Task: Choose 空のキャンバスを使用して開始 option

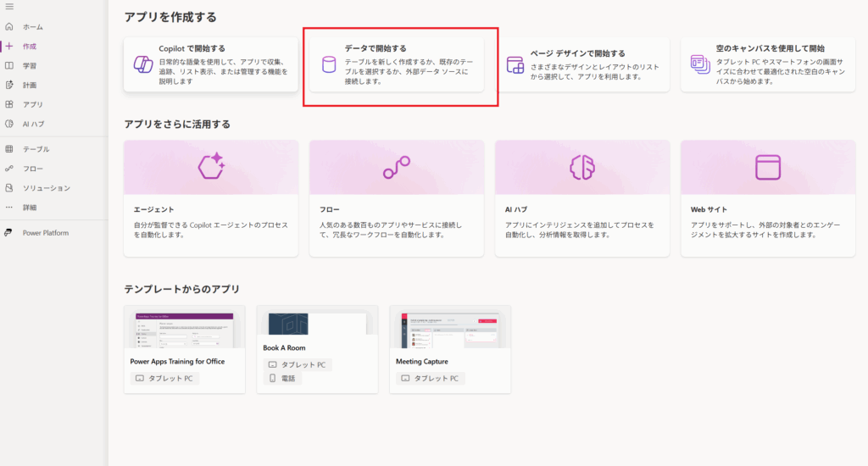Action: pyautogui.click(x=768, y=64)
